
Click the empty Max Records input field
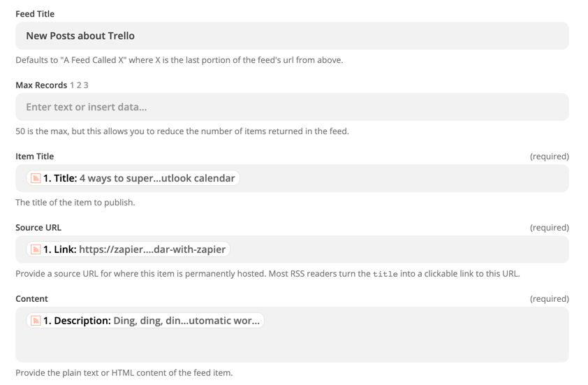pos(292,107)
